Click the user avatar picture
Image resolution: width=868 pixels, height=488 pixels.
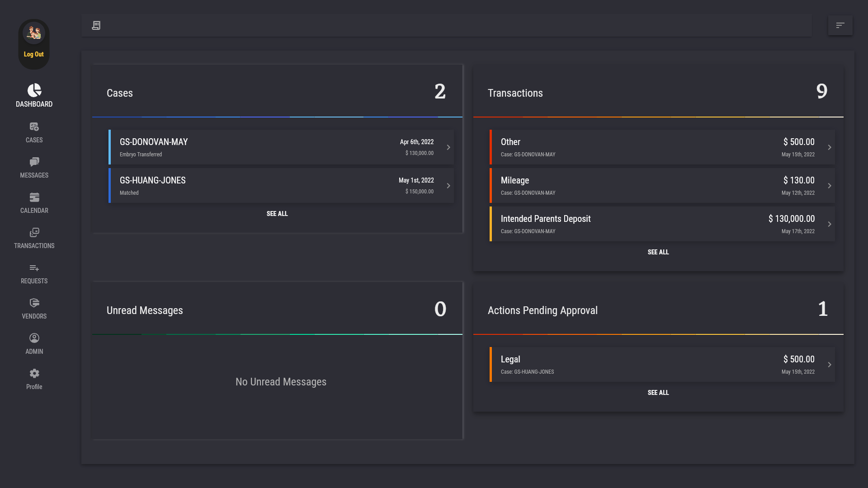[x=34, y=33]
